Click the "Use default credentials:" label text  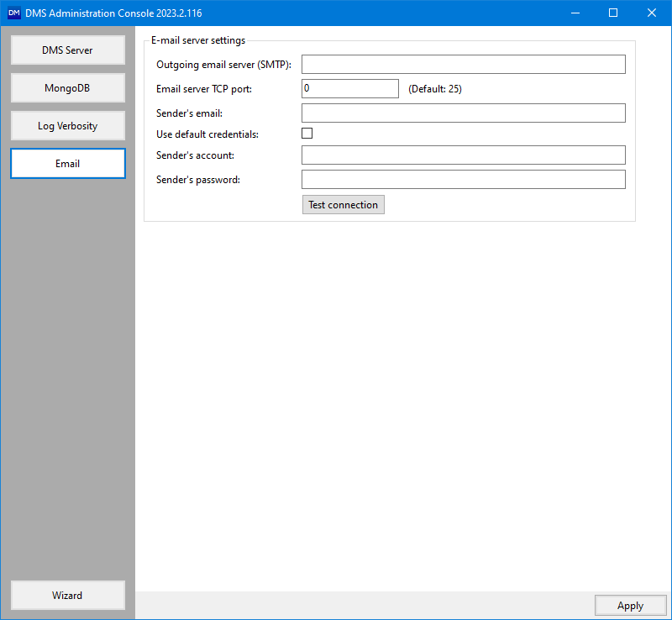pyautogui.click(x=207, y=134)
